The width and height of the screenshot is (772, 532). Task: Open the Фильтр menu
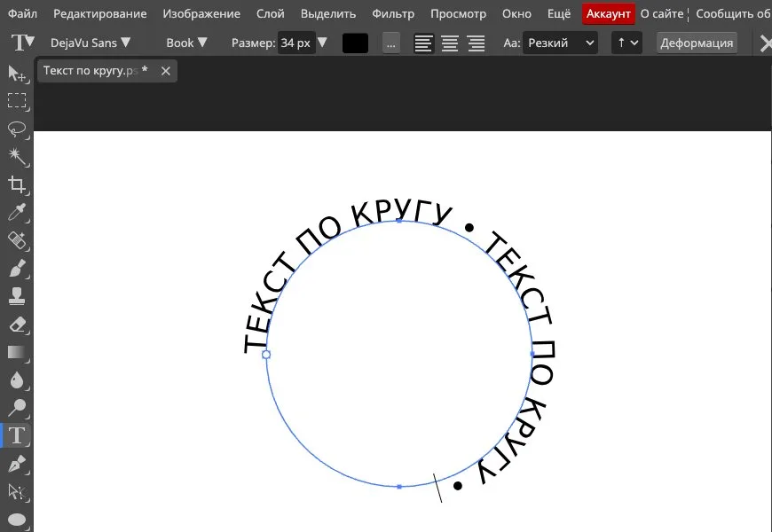click(393, 14)
